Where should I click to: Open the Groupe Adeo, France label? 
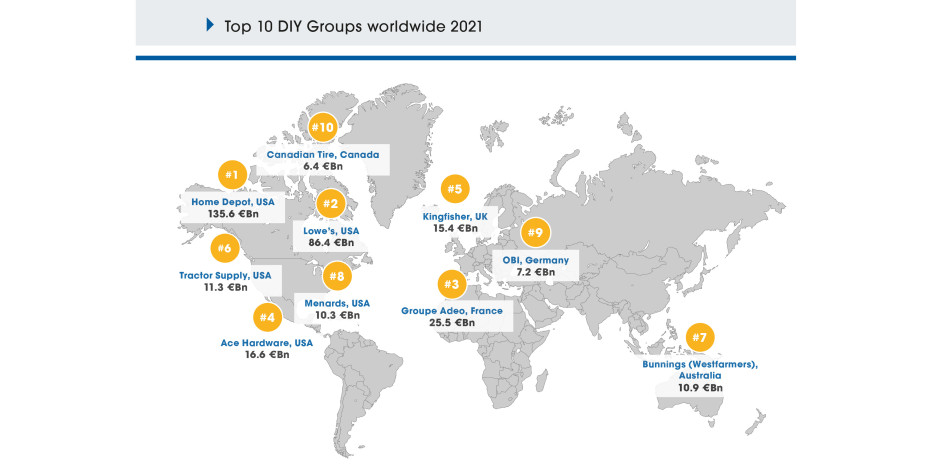[x=452, y=311]
